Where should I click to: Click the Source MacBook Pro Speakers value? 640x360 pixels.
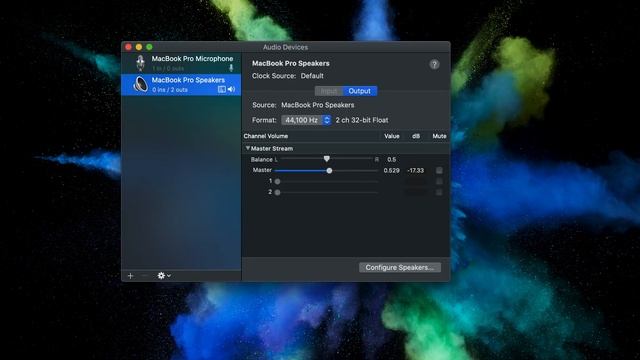point(318,105)
